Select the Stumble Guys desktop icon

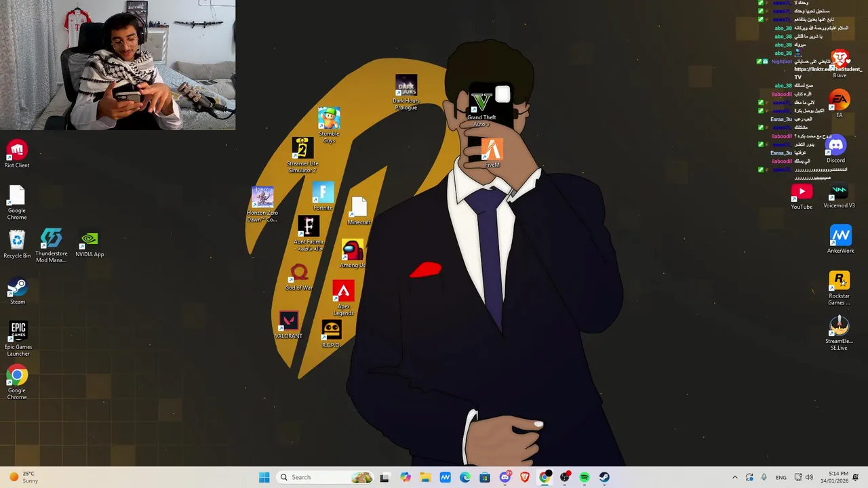tap(329, 125)
